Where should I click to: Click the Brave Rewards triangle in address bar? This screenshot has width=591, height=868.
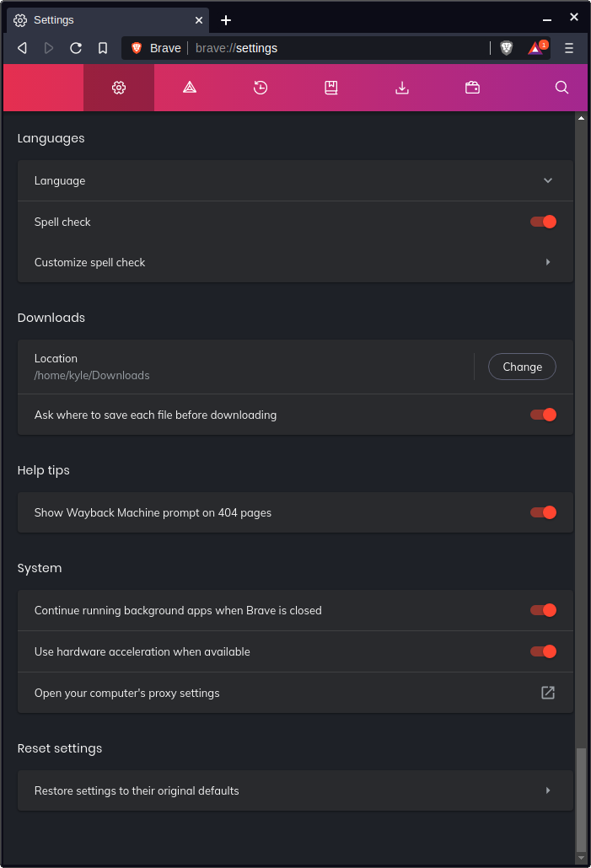click(535, 48)
